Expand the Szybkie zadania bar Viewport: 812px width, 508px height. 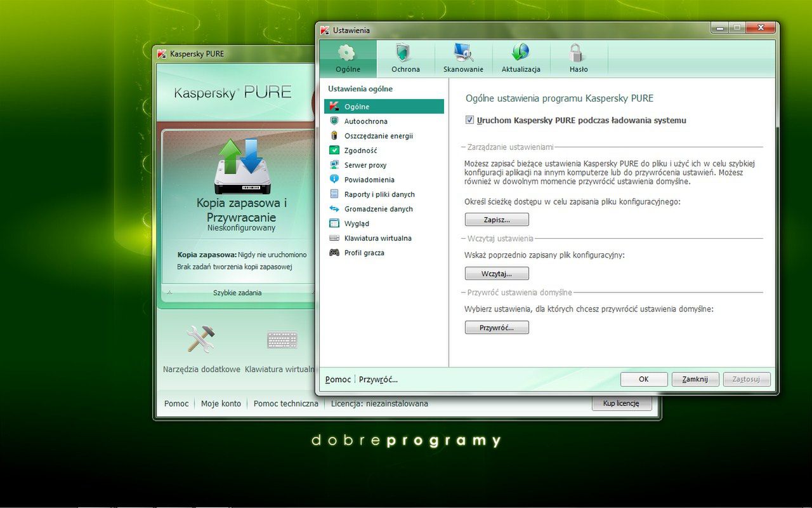(237, 293)
